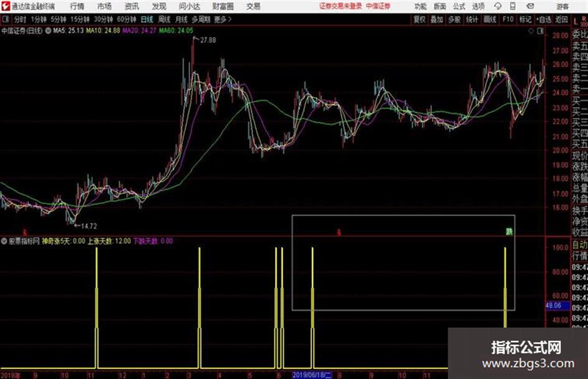Toggle the 自选 watchlist marker
Image resolution: width=588 pixels, height=379 pixels.
click(x=544, y=19)
